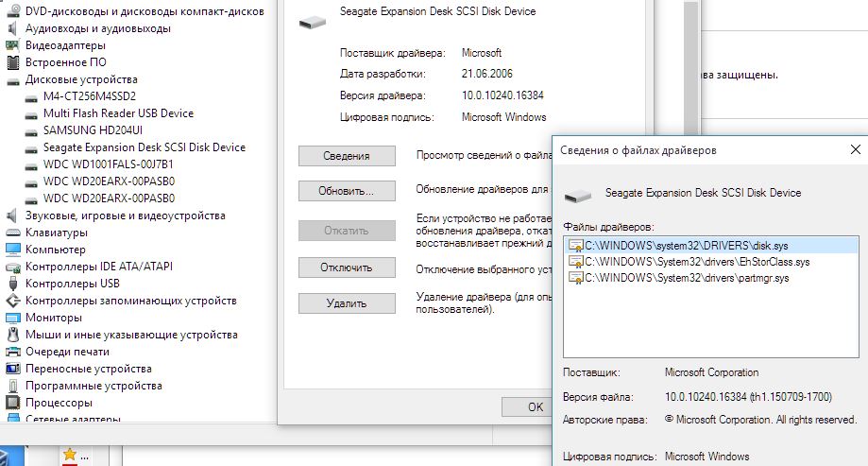
Task: Click the DVD-дисководы category disc icon
Action: tap(13, 11)
